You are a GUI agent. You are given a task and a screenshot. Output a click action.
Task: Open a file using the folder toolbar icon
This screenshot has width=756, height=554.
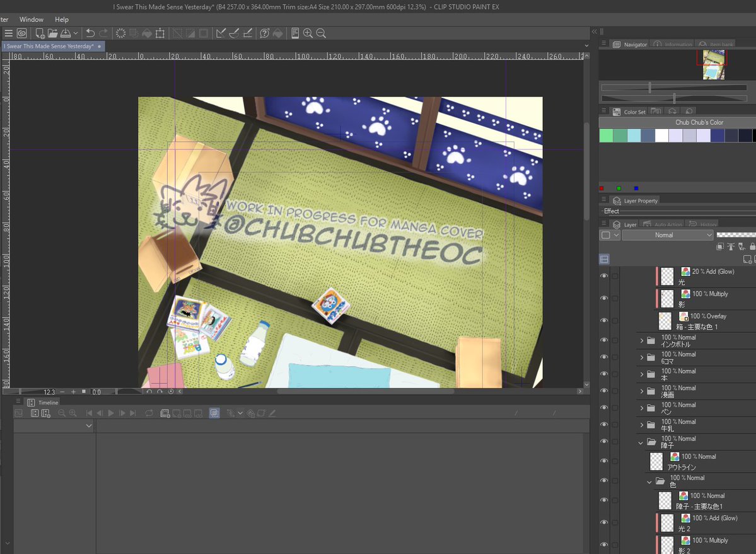[x=52, y=33]
